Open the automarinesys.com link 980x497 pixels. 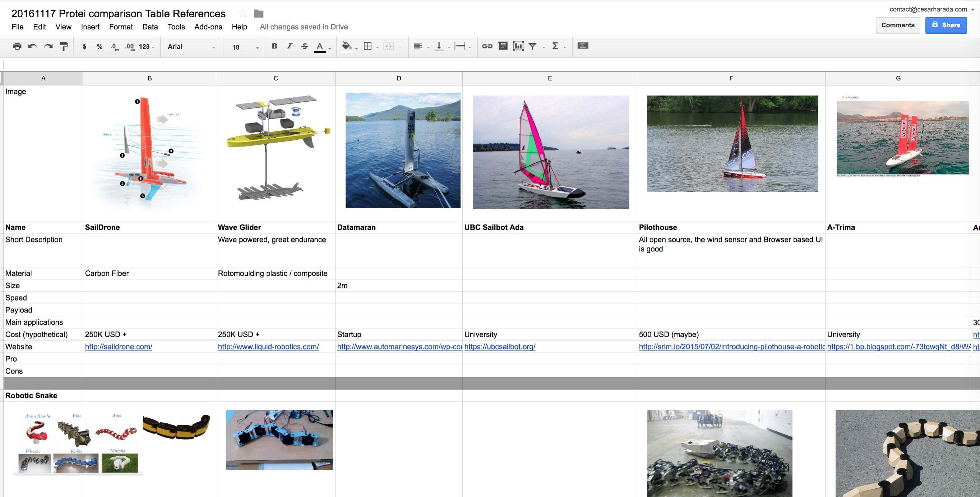tap(399, 347)
